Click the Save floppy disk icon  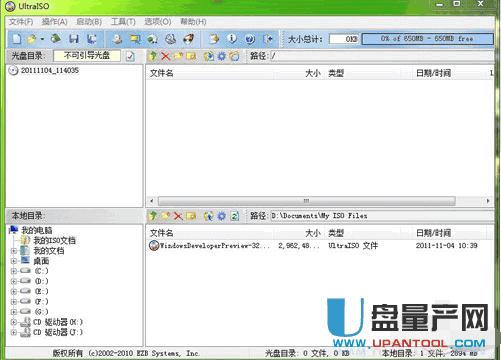[x=74, y=39]
